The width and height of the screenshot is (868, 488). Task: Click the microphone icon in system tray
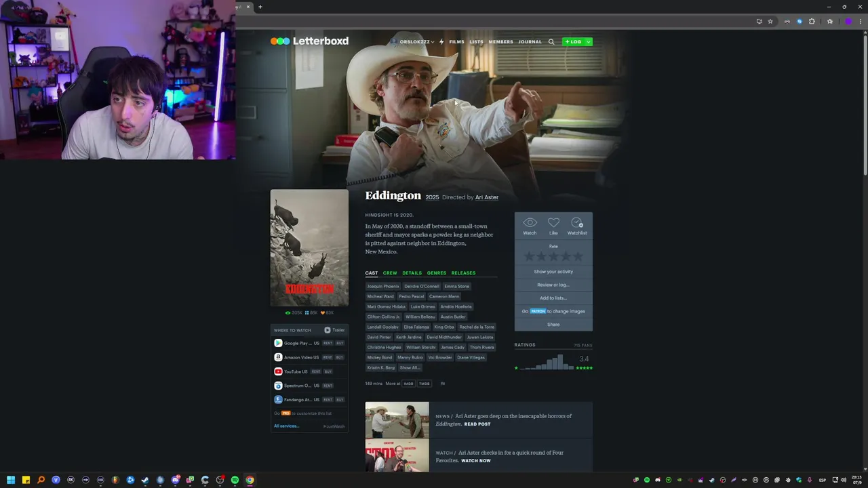[809, 480]
